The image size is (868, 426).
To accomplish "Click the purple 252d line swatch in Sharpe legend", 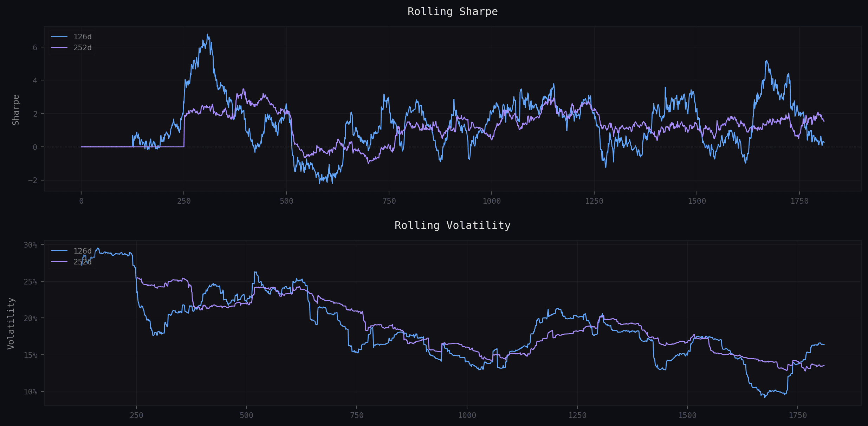I will coord(59,48).
